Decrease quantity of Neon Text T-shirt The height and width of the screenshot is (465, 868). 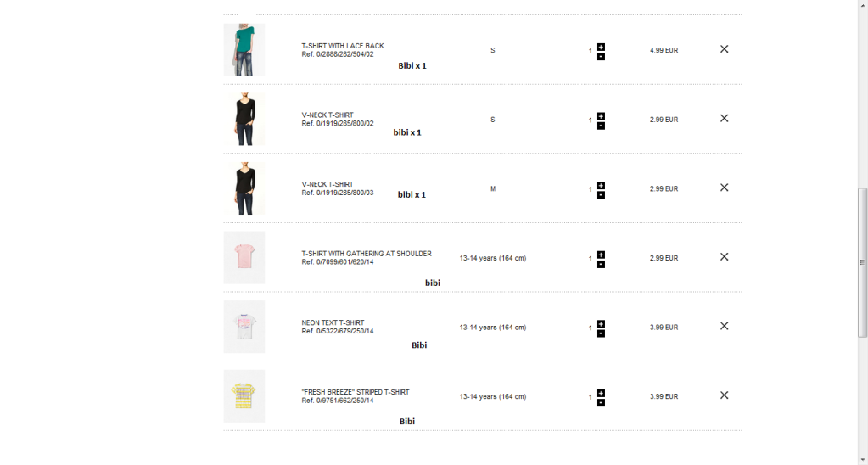pos(601,333)
